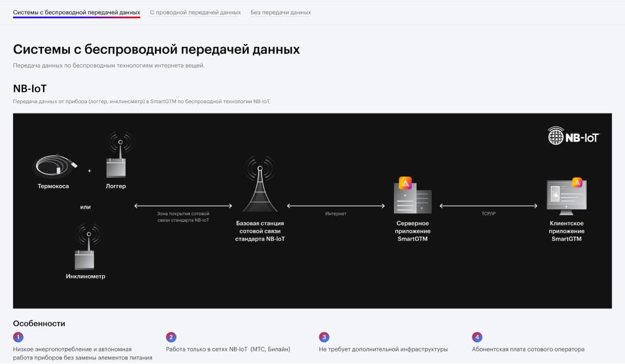Click the 'Термокоса' label

[x=53, y=186]
